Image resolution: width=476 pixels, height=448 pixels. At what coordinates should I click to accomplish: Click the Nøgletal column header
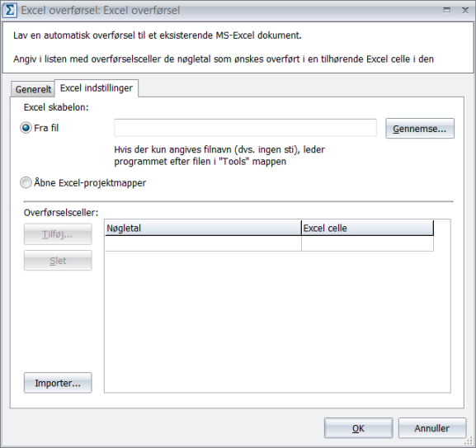click(203, 228)
